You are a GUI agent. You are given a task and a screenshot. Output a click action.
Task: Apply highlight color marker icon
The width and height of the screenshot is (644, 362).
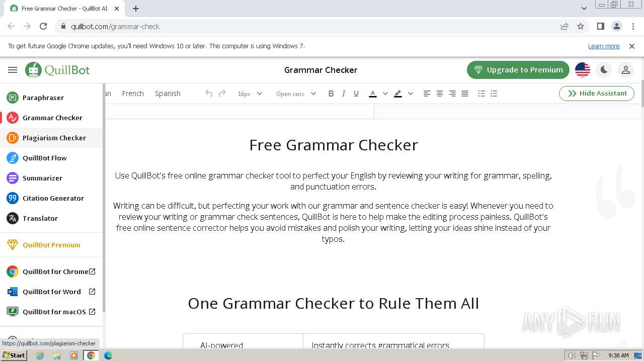398,94
